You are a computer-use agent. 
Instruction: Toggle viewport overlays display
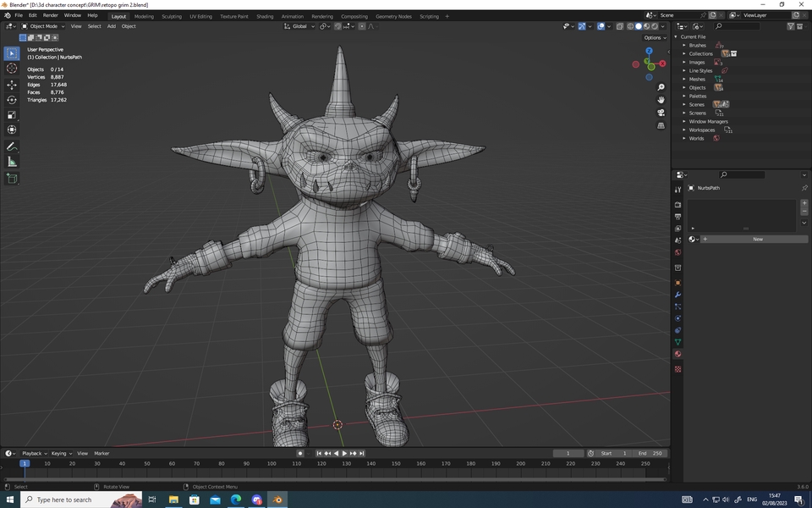(601, 26)
